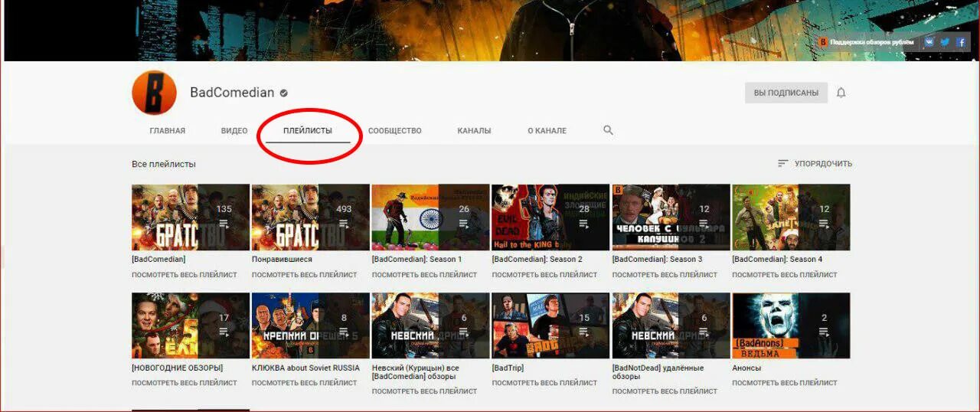Click playlist overlay showing 17 videos

click(x=224, y=325)
